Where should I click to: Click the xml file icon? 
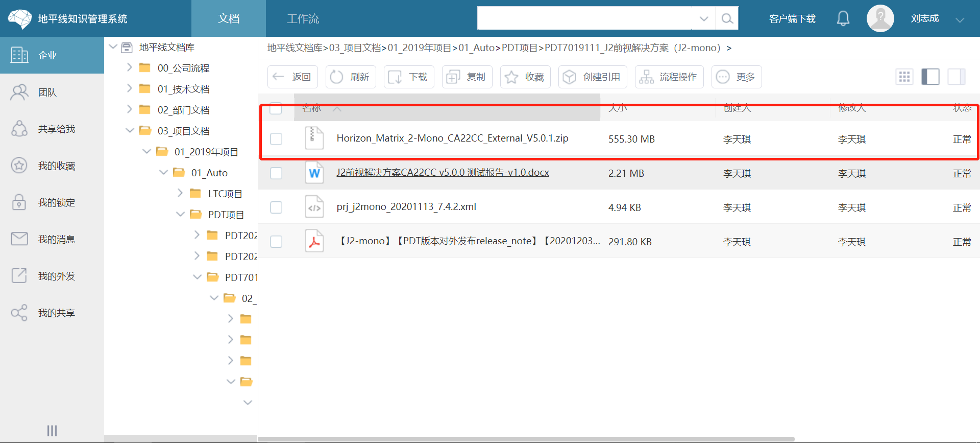(x=314, y=207)
